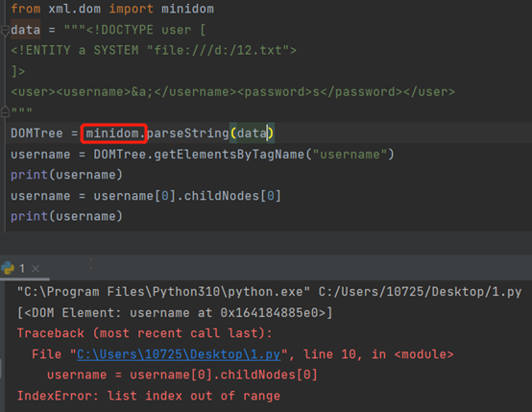The width and height of the screenshot is (532, 412).
Task: Click the '<!ENTITY a SYSTEM' line
Action: (154, 50)
